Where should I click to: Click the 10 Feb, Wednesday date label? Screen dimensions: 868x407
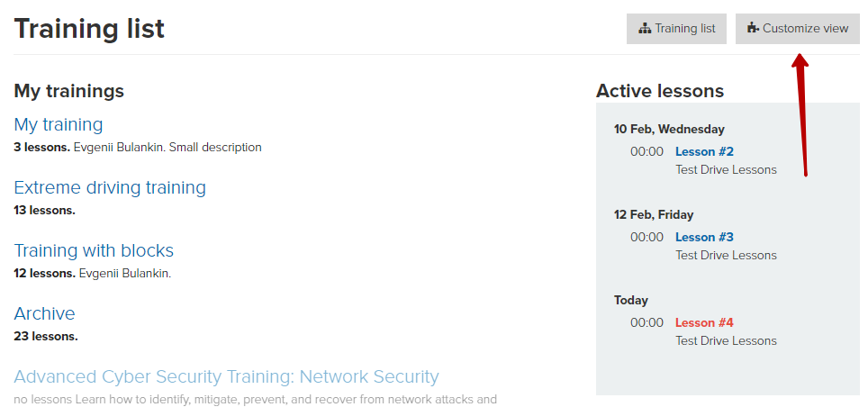tap(669, 130)
